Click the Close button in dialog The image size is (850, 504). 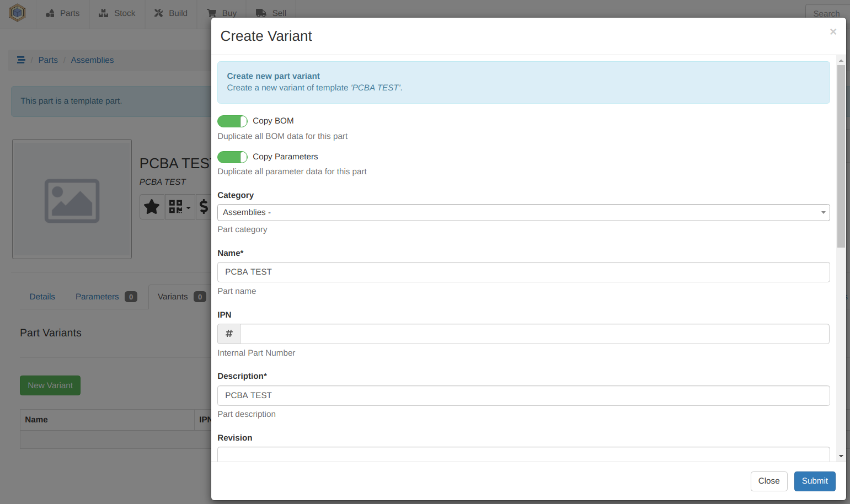coord(768,481)
